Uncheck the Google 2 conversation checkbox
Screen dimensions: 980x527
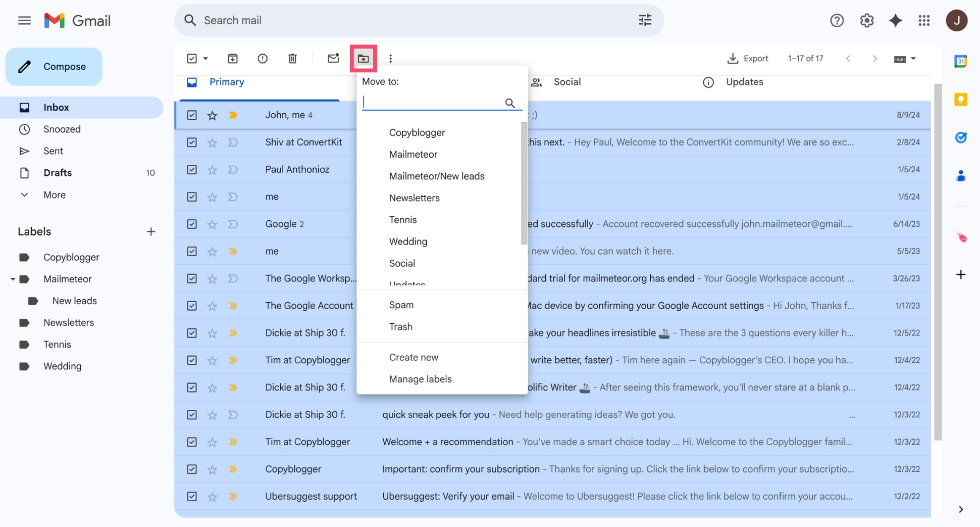pyautogui.click(x=192, y=224)
